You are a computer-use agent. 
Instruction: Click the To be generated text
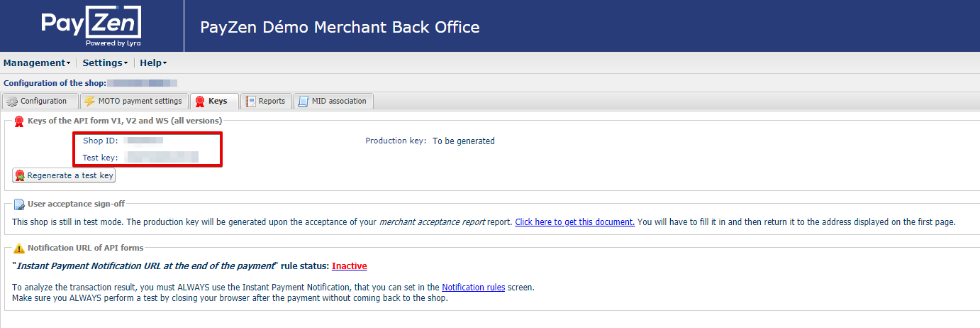464,141
